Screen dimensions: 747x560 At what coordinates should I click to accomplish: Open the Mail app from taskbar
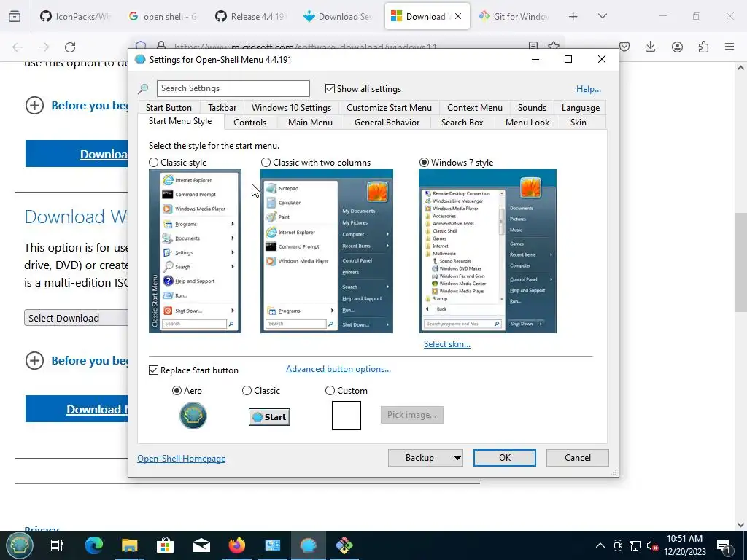coord(201,545)
